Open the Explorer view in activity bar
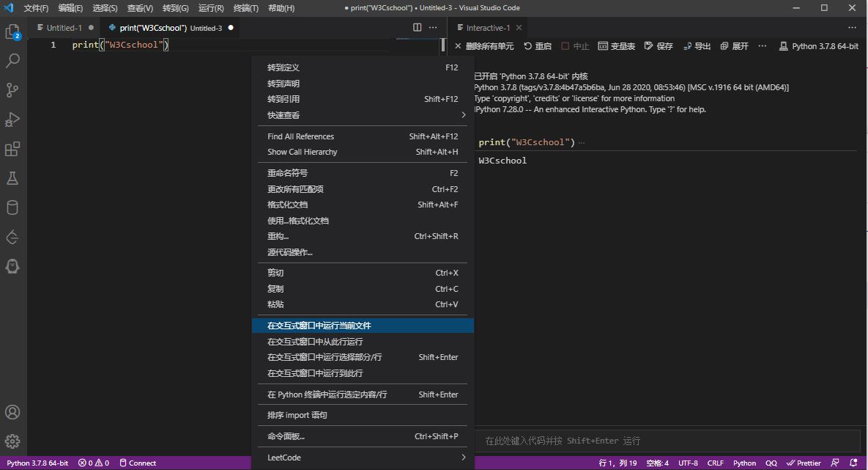 [12, 32]
